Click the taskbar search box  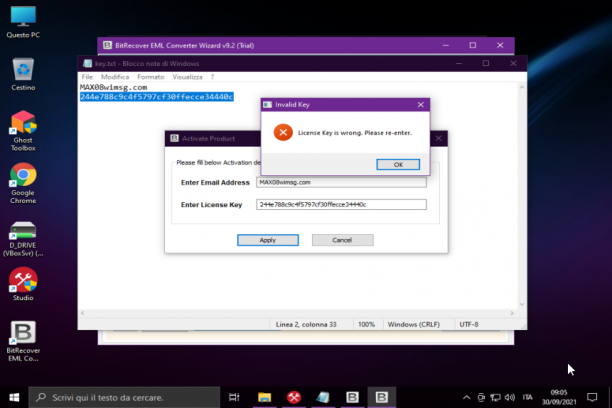point(125,397)
